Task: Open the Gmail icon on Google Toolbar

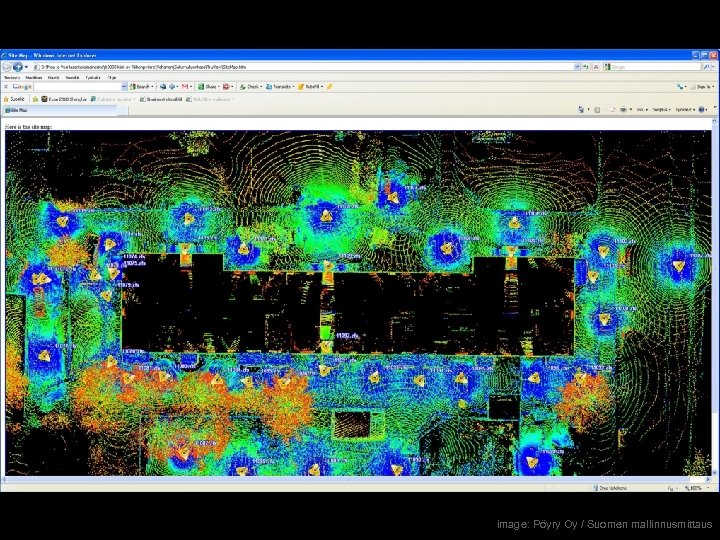Action: 185,87
